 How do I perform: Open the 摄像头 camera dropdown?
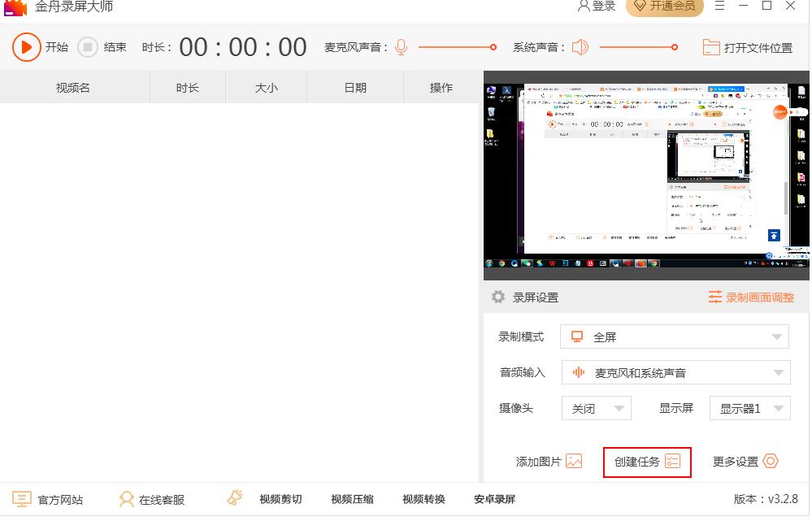pos(619,409)
